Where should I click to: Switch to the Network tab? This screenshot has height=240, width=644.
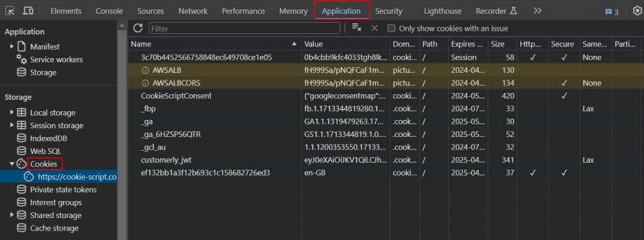coord(192,11)
